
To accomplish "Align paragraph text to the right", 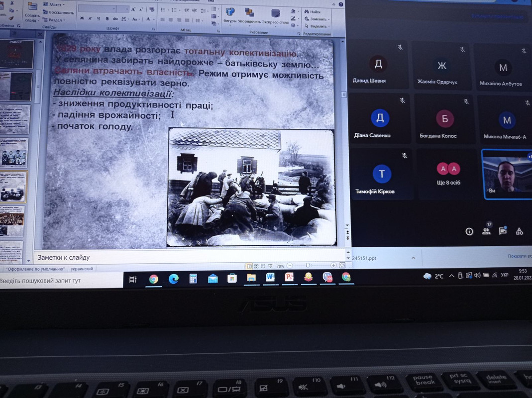I will click(x=179, y=20).
